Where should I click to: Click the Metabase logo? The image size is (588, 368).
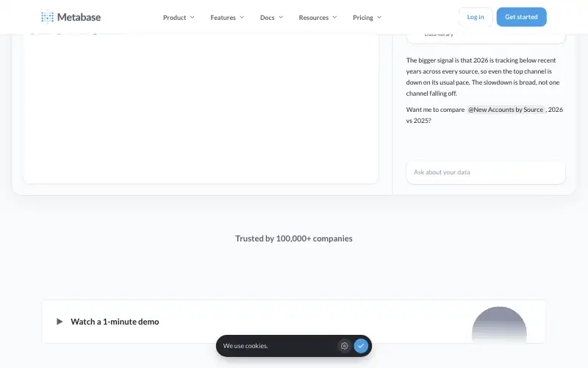point(71,17)
